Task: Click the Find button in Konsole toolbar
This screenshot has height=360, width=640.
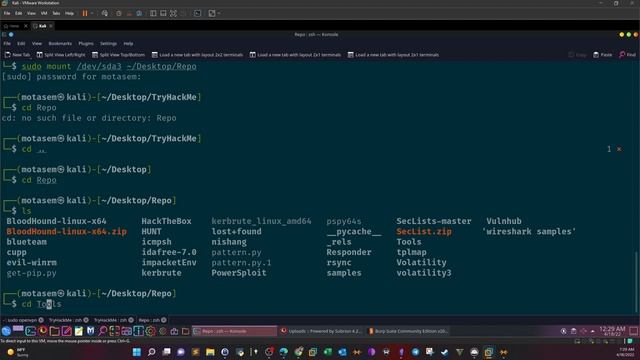Action: [628, 55]
